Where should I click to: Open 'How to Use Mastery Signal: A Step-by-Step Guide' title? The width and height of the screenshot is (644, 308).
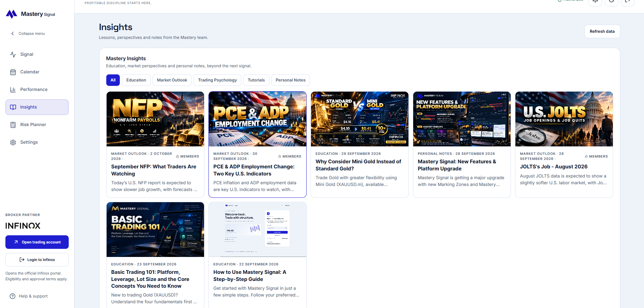(x=250, y=276)
